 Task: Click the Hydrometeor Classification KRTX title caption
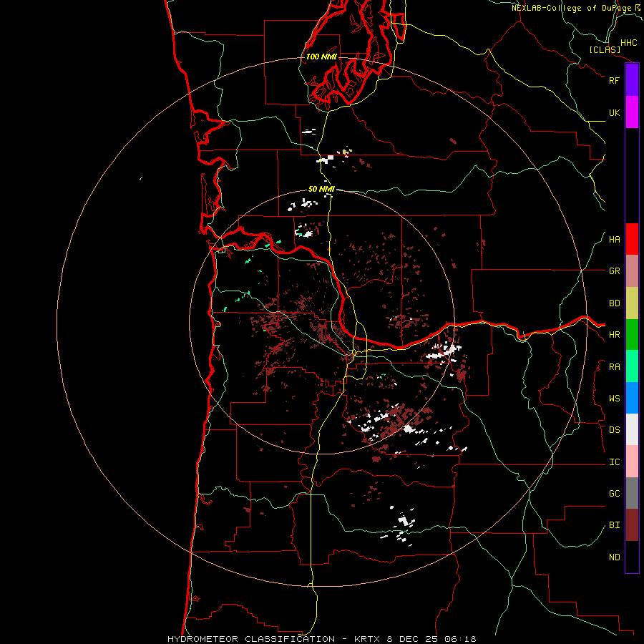coord(321,639)
